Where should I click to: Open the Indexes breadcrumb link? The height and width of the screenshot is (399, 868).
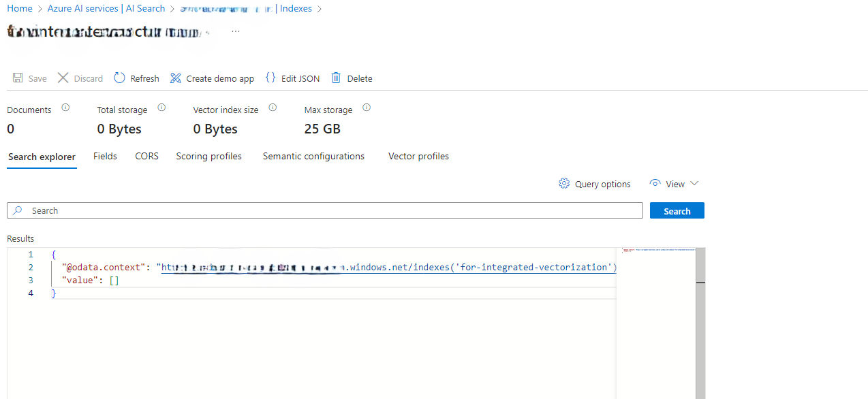296,8
